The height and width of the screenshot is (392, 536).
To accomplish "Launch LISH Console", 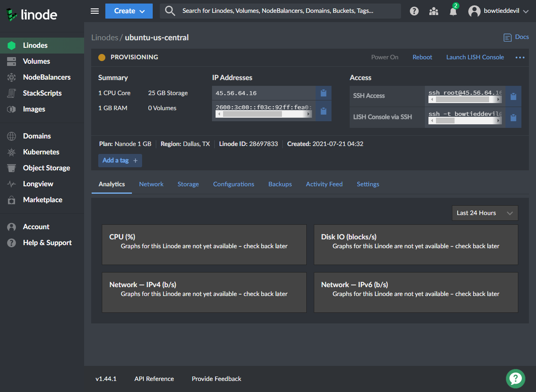I will (475, 57).
